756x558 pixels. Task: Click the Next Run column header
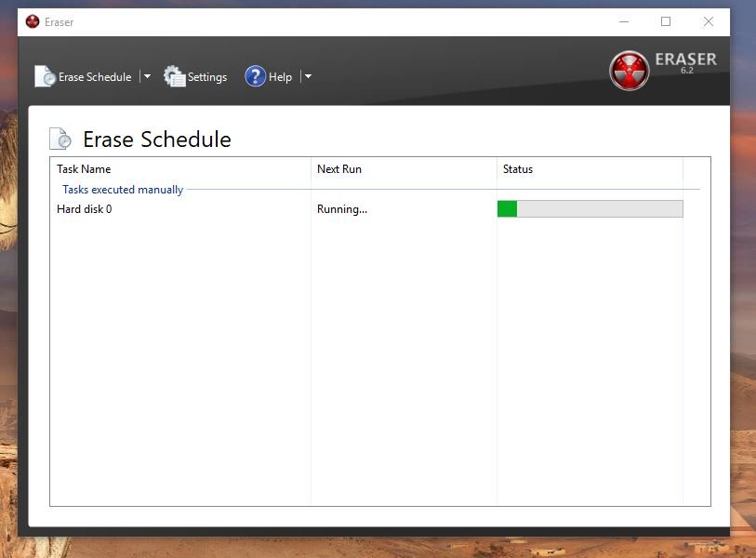pos(404,169)
